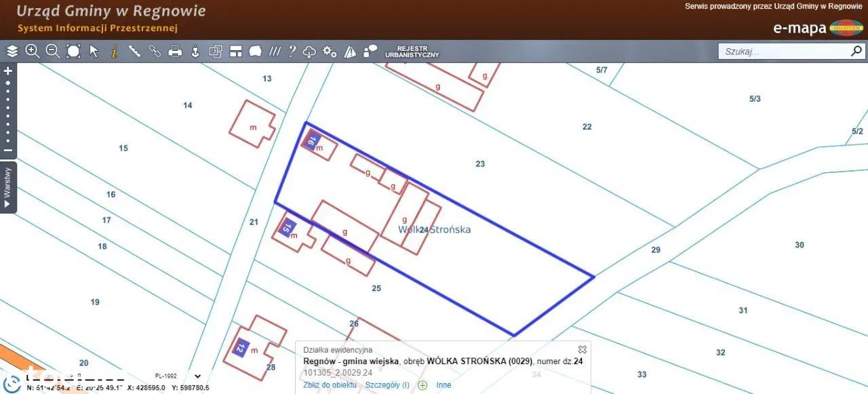Close the Działka ewidencyjna info popup

point(582,350)
